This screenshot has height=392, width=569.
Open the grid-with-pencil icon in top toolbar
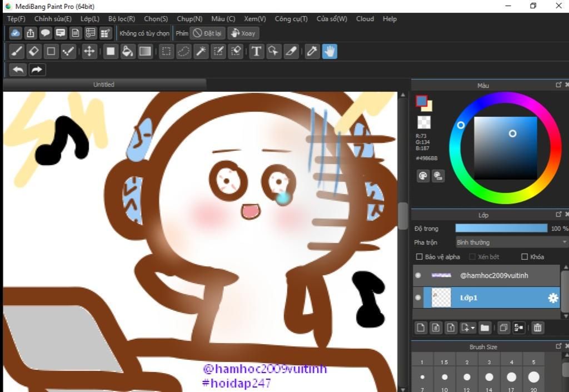105,33
